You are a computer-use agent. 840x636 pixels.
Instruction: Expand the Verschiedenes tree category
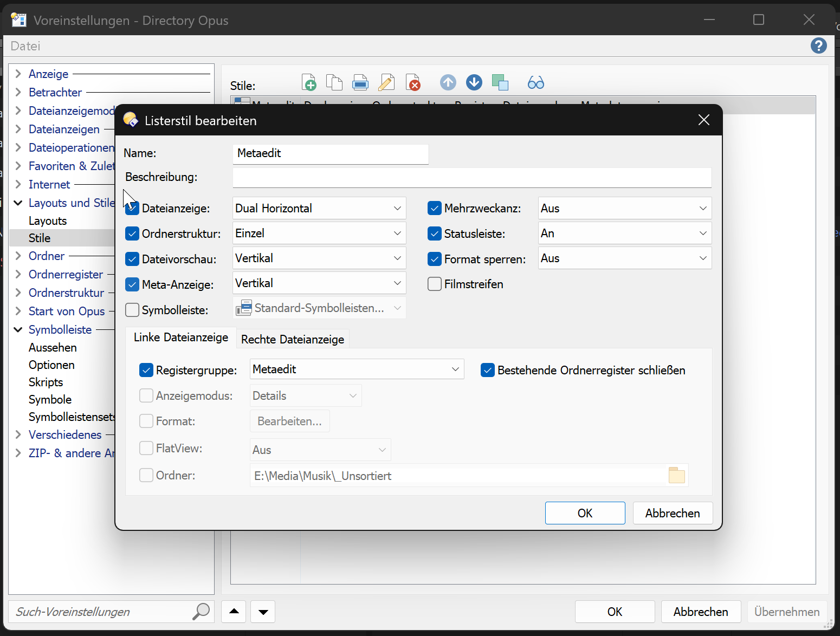pyautogui.click(x=18, y=434)
